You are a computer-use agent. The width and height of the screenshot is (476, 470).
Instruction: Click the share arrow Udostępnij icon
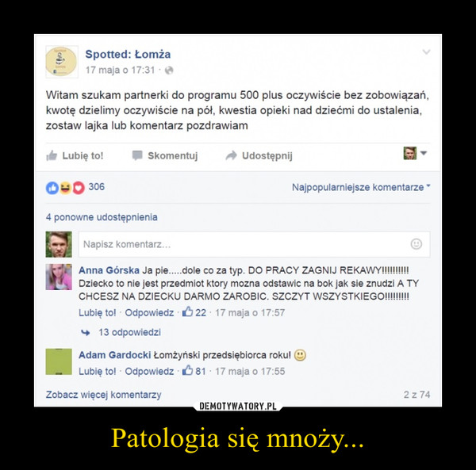pyautogui.click(x=232, y=155)
